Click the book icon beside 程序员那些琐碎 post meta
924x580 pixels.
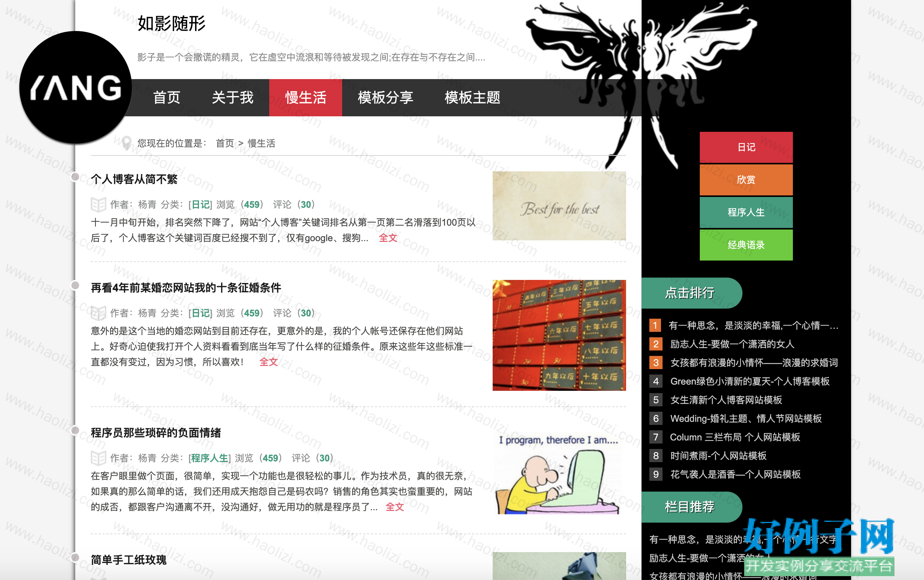pos(99,458)
